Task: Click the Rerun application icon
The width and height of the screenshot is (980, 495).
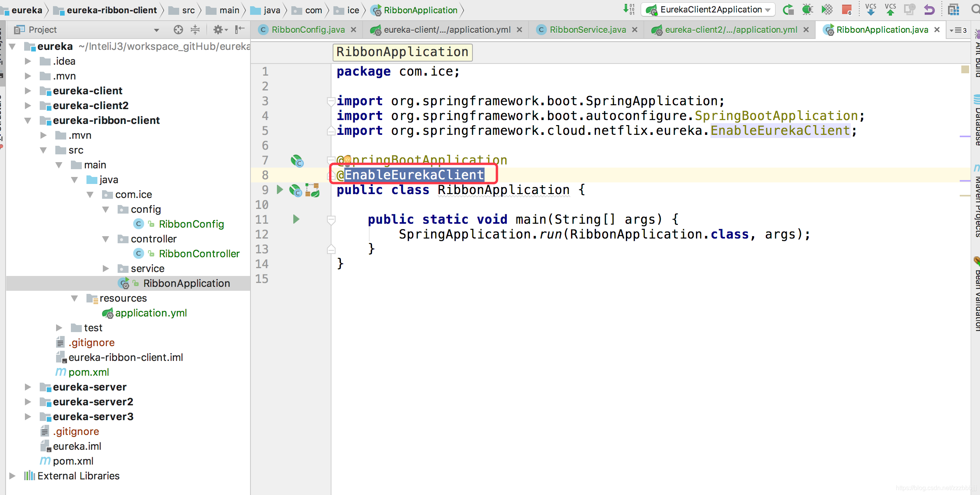Action: (788, 10)
